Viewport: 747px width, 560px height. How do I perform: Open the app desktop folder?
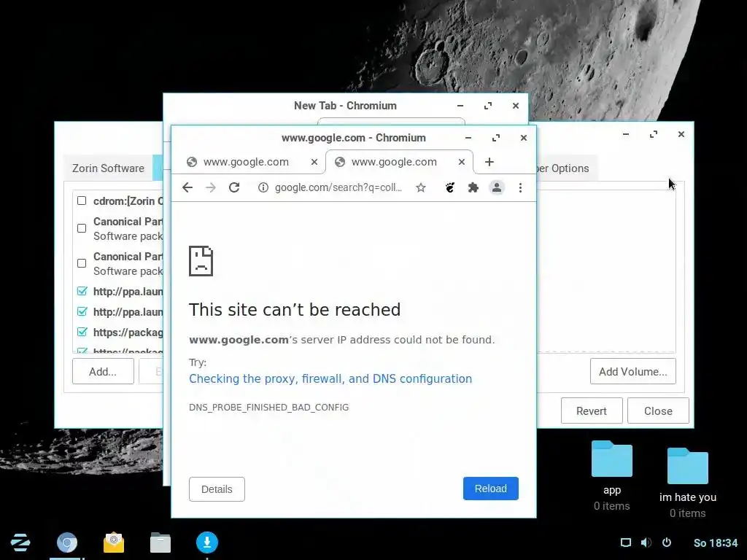(x=612, y=459)
